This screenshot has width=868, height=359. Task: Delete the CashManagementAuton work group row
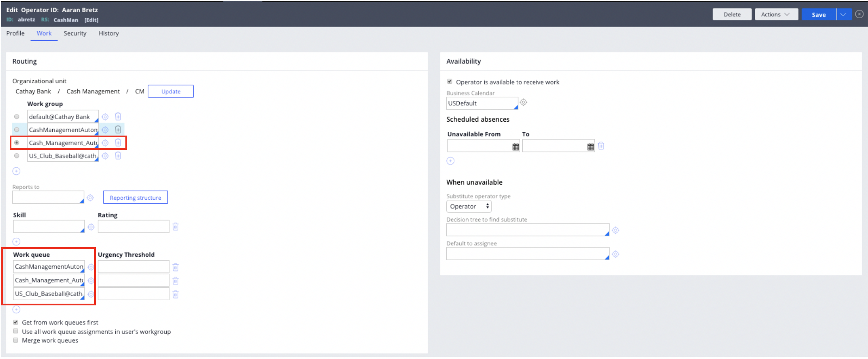[x=118, y=130]
